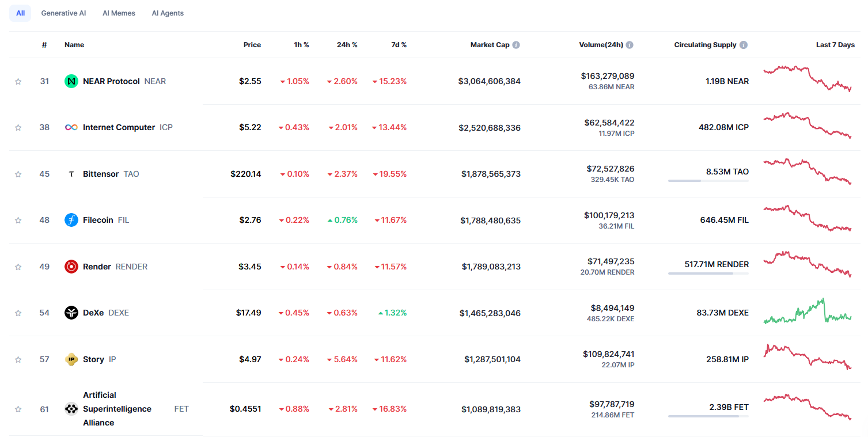Click Filecoin volume $100,179,213
Screen dimensions: 868x437
pyautogui.click(x=609, y=215)
